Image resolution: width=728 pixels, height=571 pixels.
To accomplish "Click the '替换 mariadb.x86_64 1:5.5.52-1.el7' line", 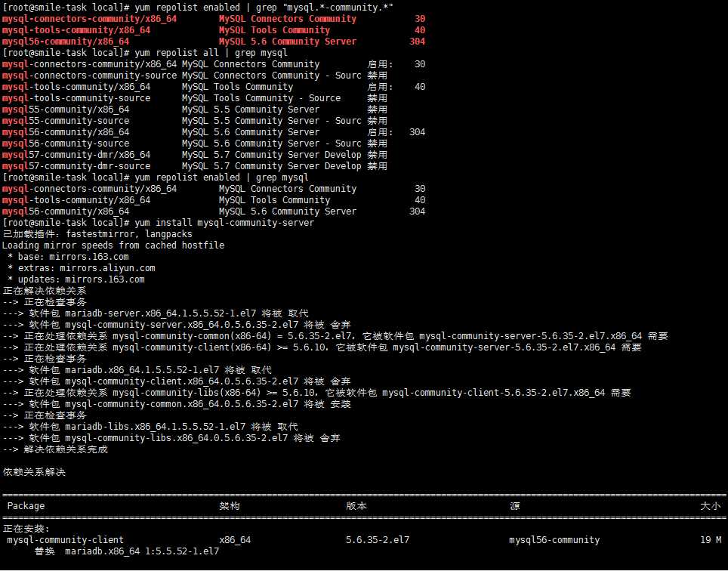I will 127,551.
